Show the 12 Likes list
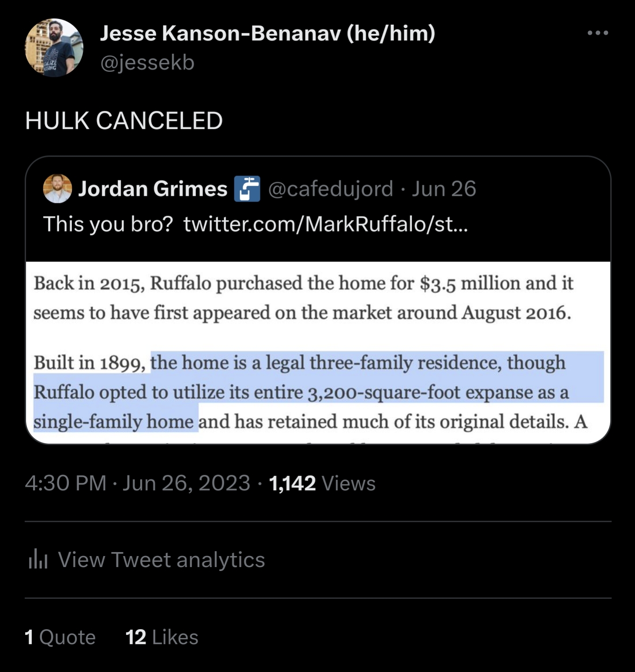Image resolution: width=635 pixels, height=672 pixels. (162, 638)
